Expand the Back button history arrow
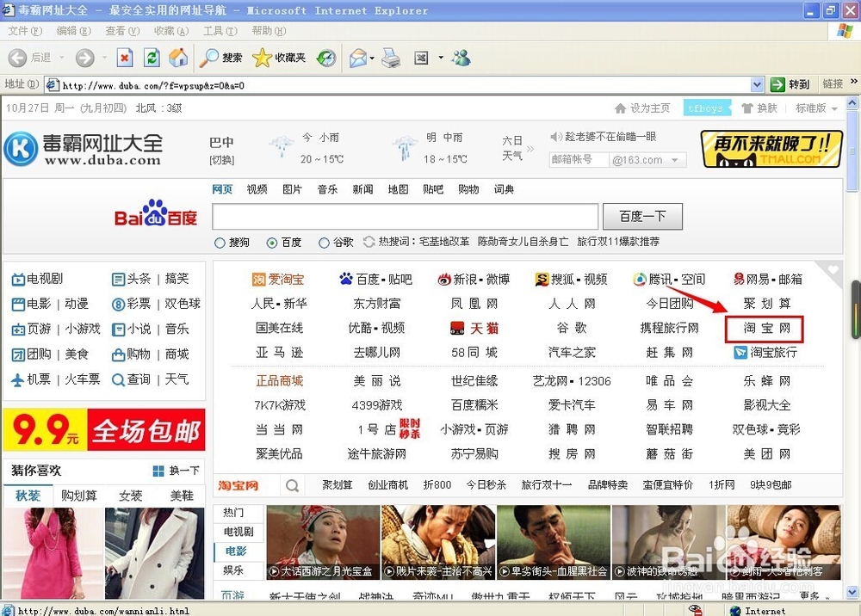 (61, 58)
